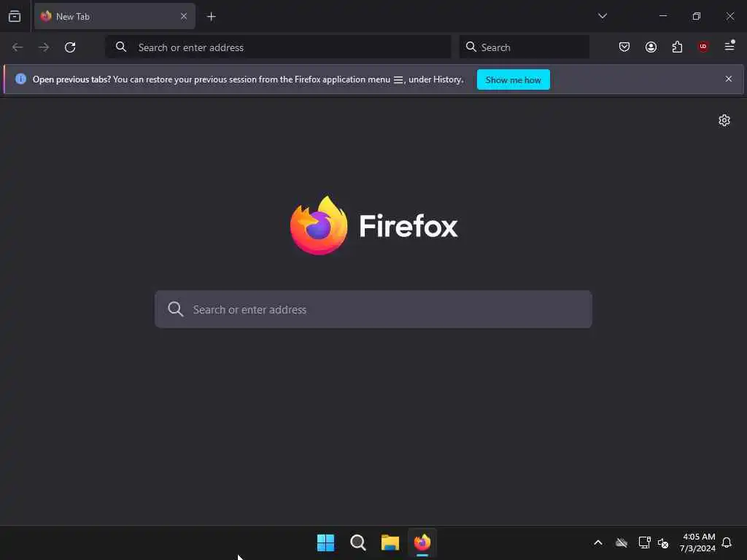Click OneDrive cloud tray icon
Screen dimensions: 747x560
(x=622, y=542)
